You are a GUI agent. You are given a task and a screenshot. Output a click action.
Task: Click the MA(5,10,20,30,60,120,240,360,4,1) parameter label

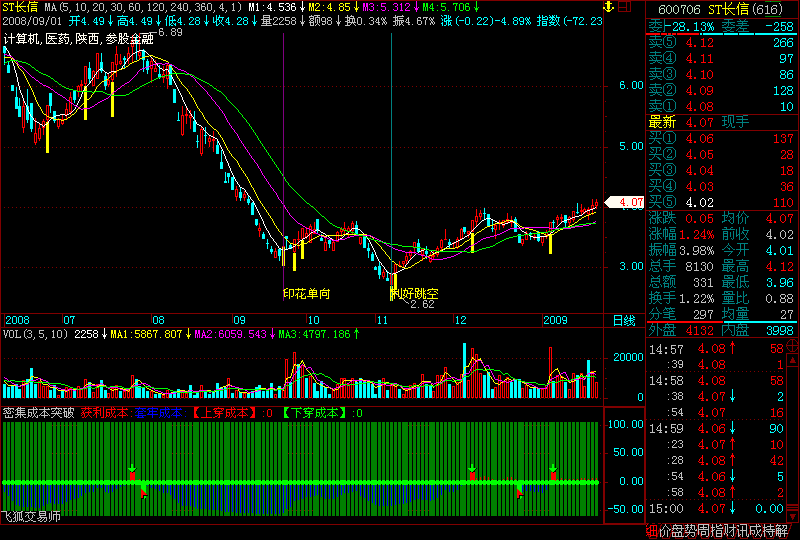(x=143, y=7)
